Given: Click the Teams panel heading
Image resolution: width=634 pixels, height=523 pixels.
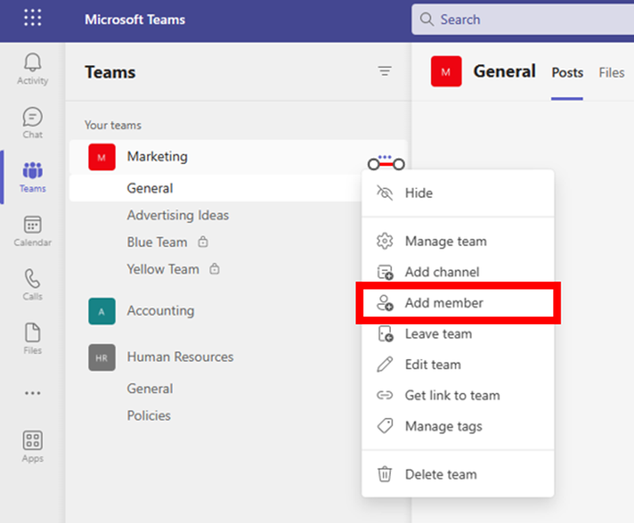Looking at the screenshot, I should pos(110,72).
